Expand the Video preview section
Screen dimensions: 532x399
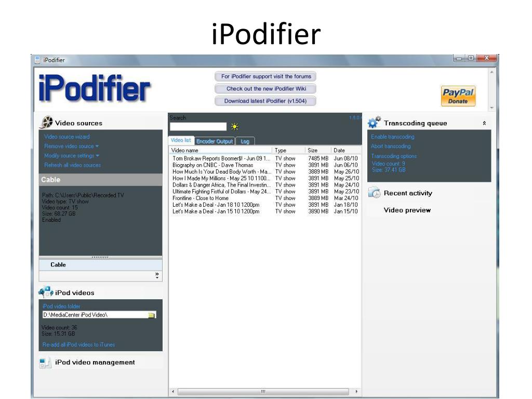[407, 210]
